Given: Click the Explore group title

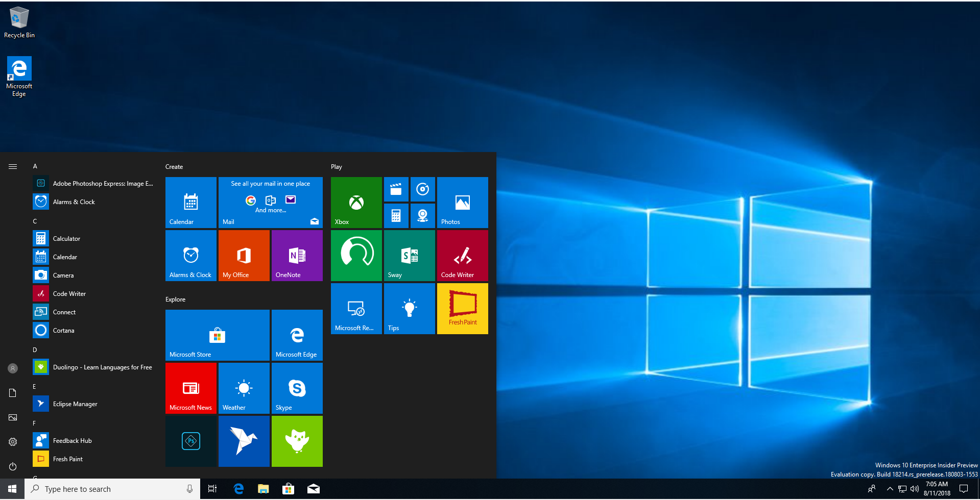Looking at the screenshot, I should click(x=175, y=299).
